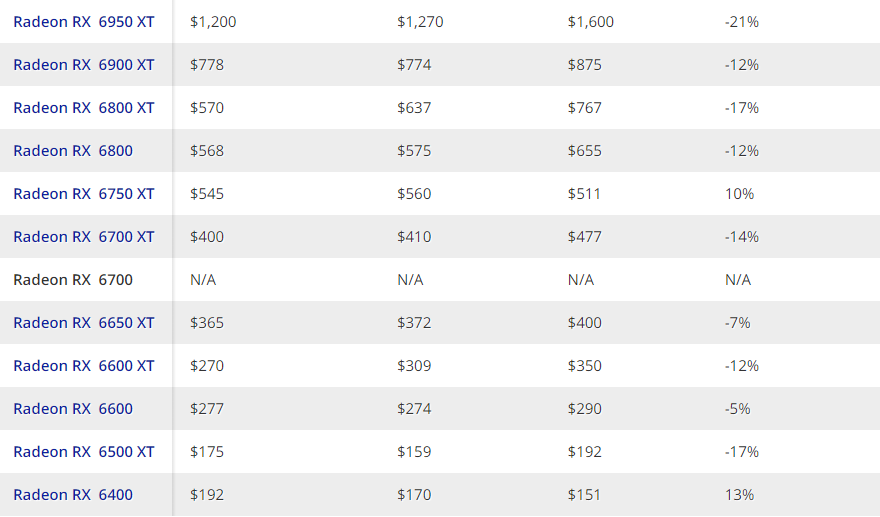Select the 13% change value
This screenshot has width=880, height=517.
(739, 495)
